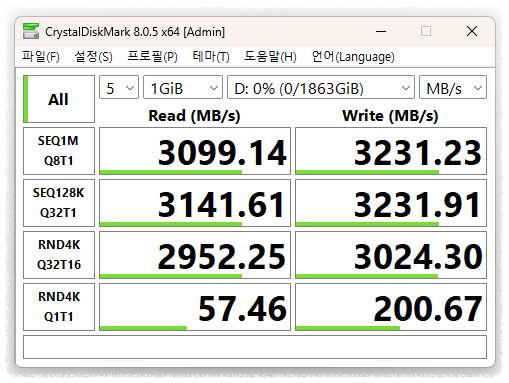Open the 테마(T) menu
The height and width of the screenshot is (383, 509).
coord(211,56)
